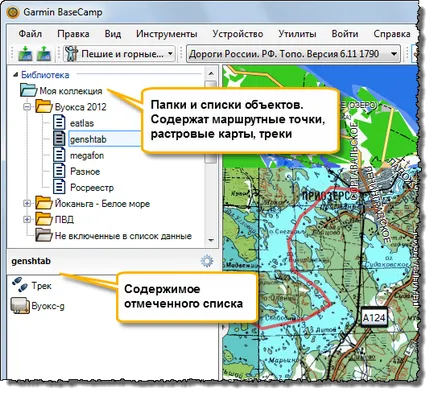The height and width of the screenshot is (397, 434).
Task: Click the A124 road sign on map
Action: pyautogui.click(x=374, y=318)
